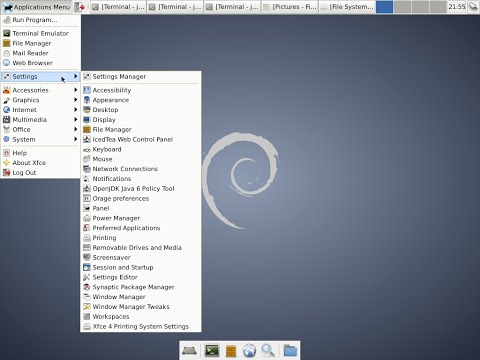Screen dimensions: 480x360
Task: Open Panel settings entry
Action: point(141,208)
